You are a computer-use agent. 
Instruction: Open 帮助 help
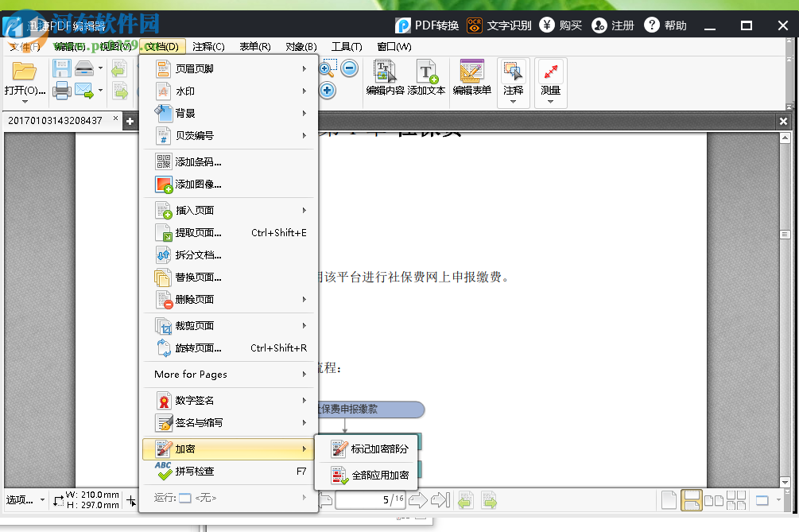(x=666, y=25)
